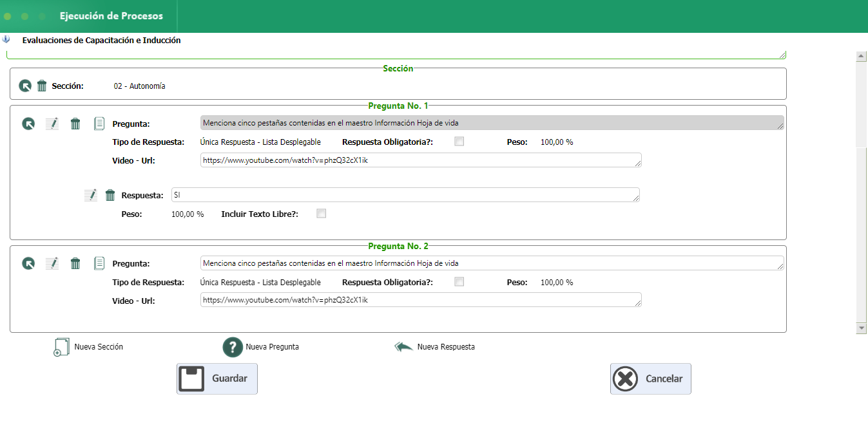Delete Pregunta No. 1 with trash icon

[75, 124]
